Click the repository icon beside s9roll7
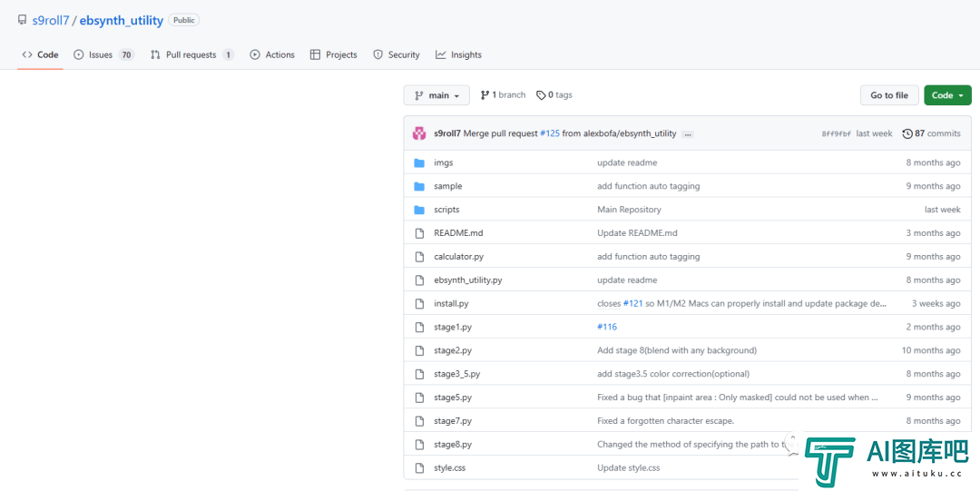Viewport: 980px width, 491px height. coord(23,21)
